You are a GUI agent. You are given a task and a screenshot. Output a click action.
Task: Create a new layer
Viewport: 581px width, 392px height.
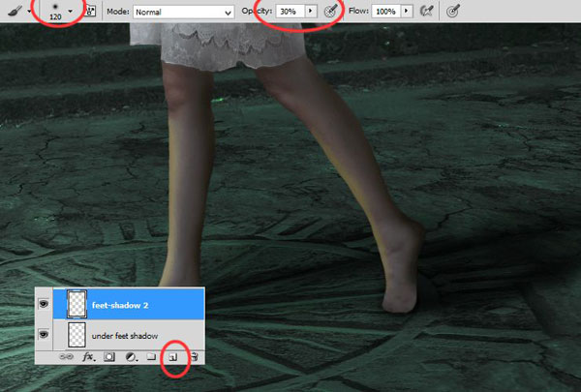[x=173, y=357]
